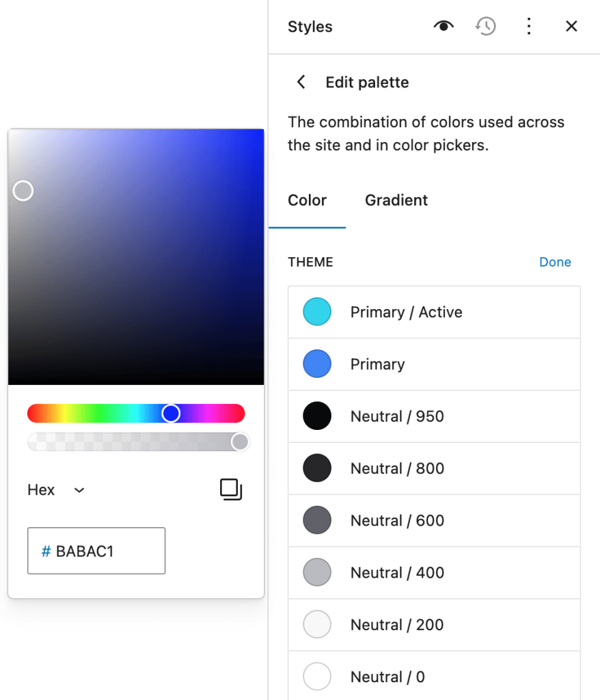Open the Hex color format dropdown

point(57,490)
